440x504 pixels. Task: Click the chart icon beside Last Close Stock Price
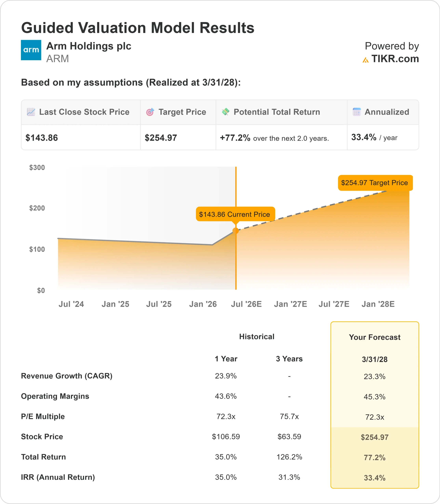pos(31,112)
